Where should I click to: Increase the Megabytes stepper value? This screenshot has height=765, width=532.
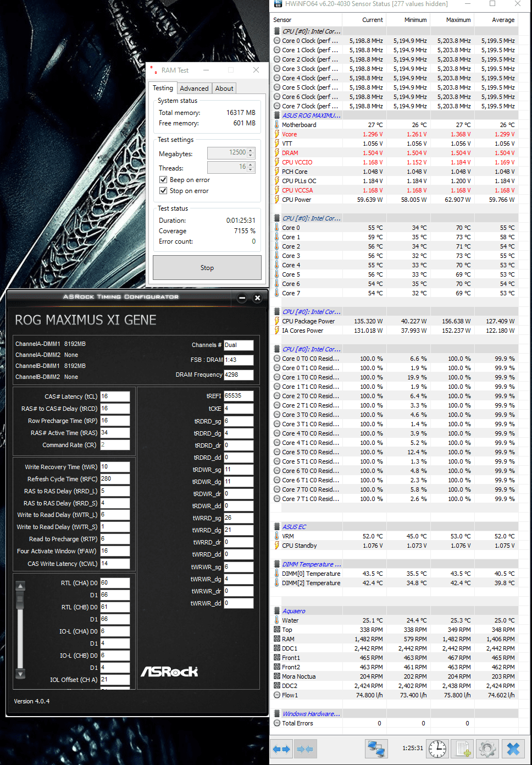251,150
